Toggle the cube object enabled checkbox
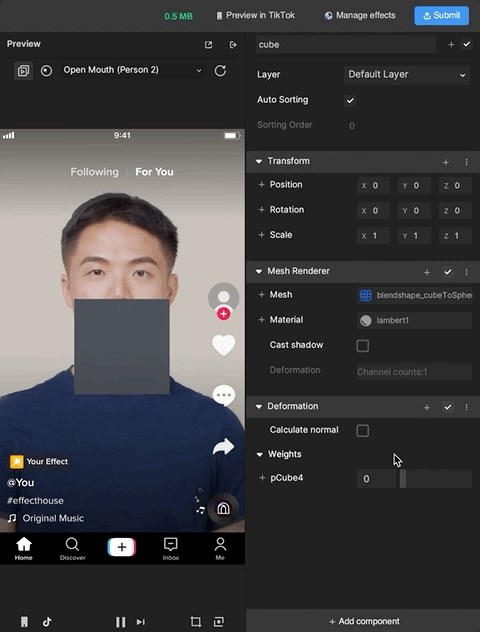The width and height of the screenshot is (480, 632). pos(467,44)
